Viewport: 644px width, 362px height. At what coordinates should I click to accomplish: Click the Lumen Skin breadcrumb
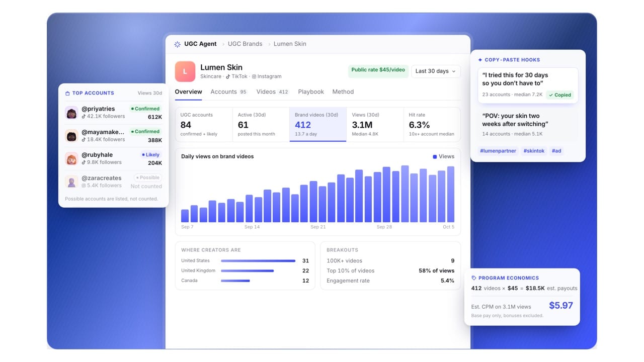pyautogui.click(x=290, y=44)
